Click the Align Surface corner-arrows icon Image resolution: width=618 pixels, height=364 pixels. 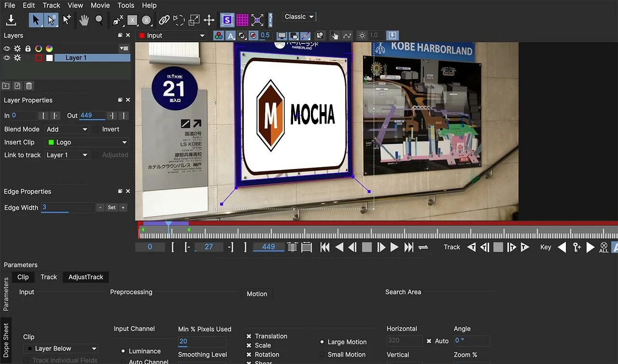(x=257, y=20)
